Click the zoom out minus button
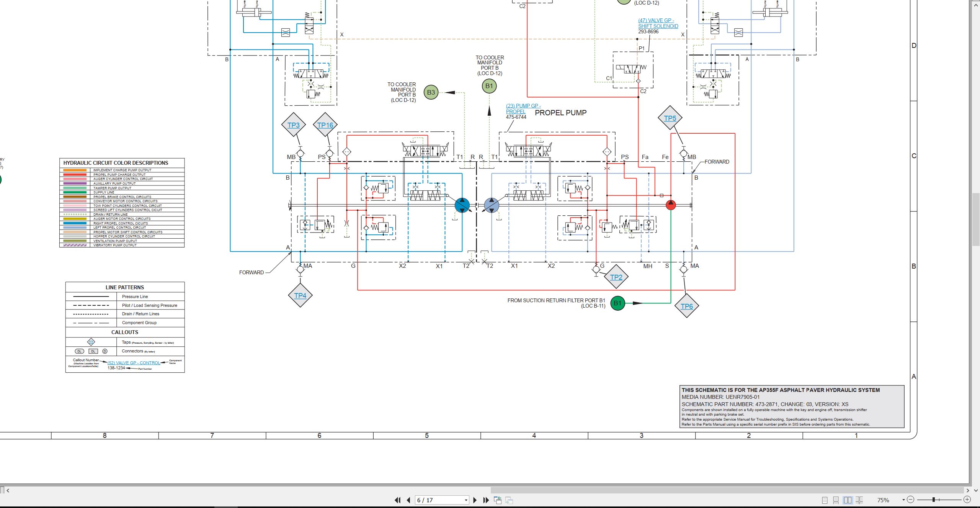Viewport: 980px width, 508px height. coord(911,500)
